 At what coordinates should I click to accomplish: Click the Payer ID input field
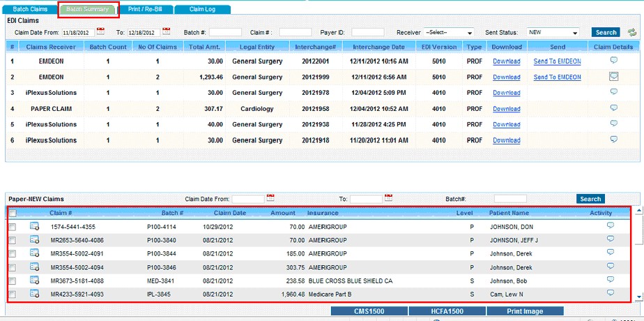point(367,32)
